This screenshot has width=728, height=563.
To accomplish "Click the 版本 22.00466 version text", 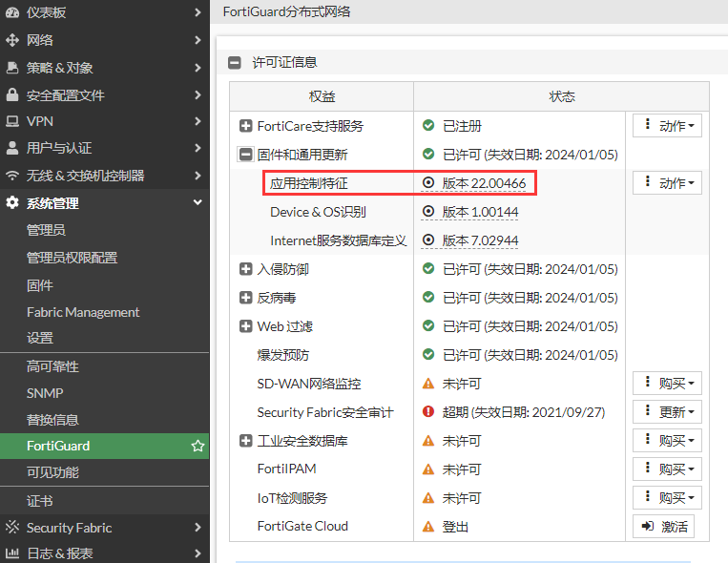I will click(x=484, y=183).
